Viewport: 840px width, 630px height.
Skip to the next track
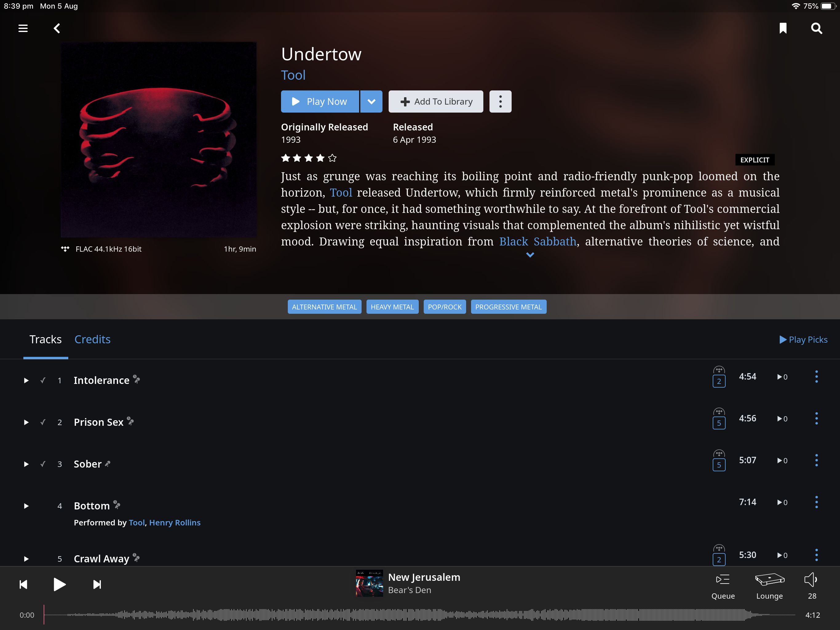tap(97, 584)
